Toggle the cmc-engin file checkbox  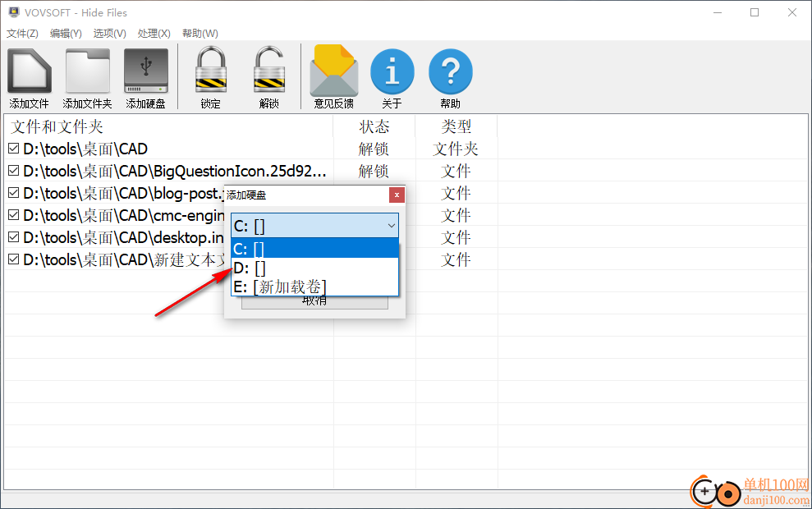tap(14, 215)
